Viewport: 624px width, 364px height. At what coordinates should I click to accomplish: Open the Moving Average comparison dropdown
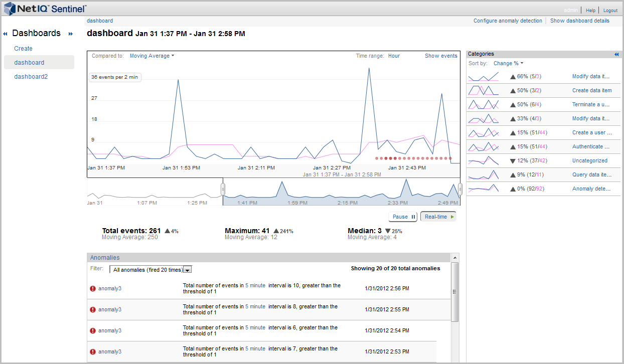(x=152, y=56)
